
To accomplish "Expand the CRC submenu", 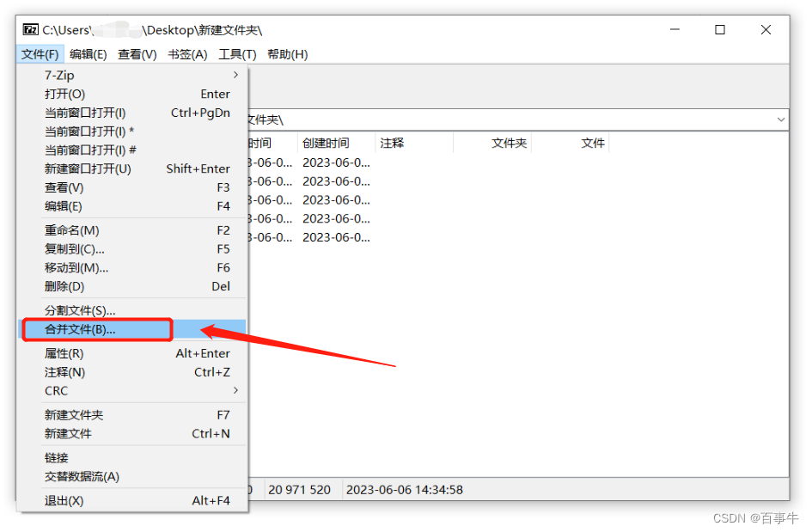I will (132, 390).
